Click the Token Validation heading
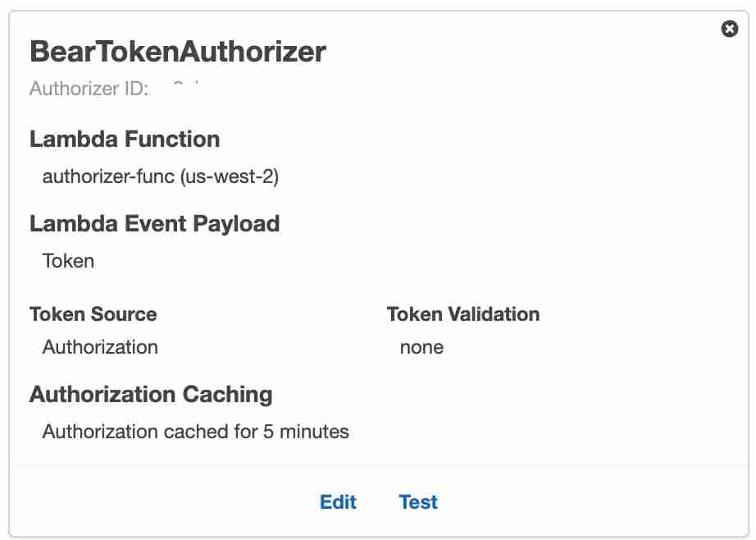 pyautogui.click(x=462, y=314)
